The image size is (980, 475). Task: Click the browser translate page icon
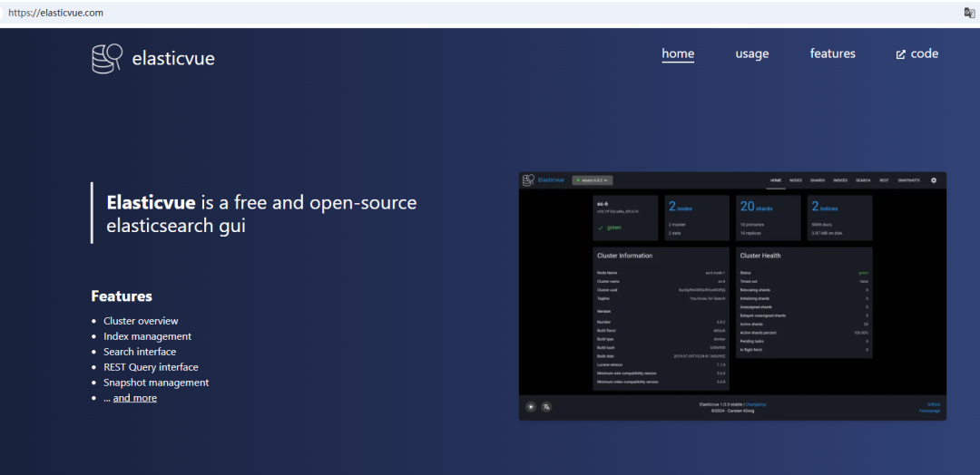pos(969,13)
